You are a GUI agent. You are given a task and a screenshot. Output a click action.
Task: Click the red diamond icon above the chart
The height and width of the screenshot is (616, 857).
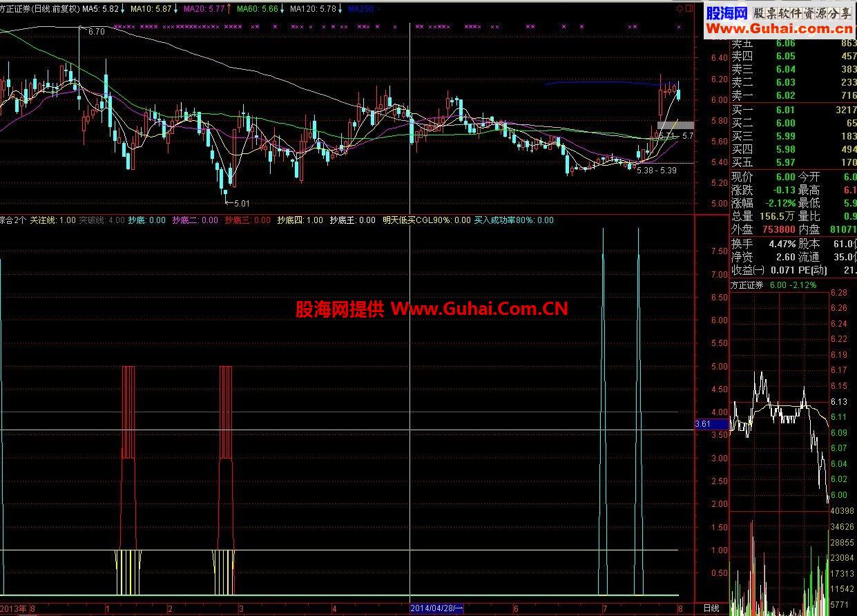pyautogui.click(x=679, y=9)
